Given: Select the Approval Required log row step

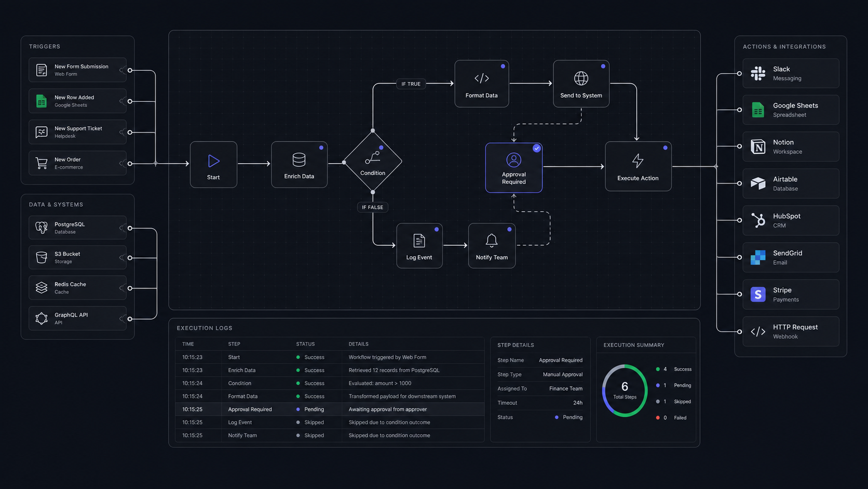Looking at the screenshot, I should click(250, 409).
